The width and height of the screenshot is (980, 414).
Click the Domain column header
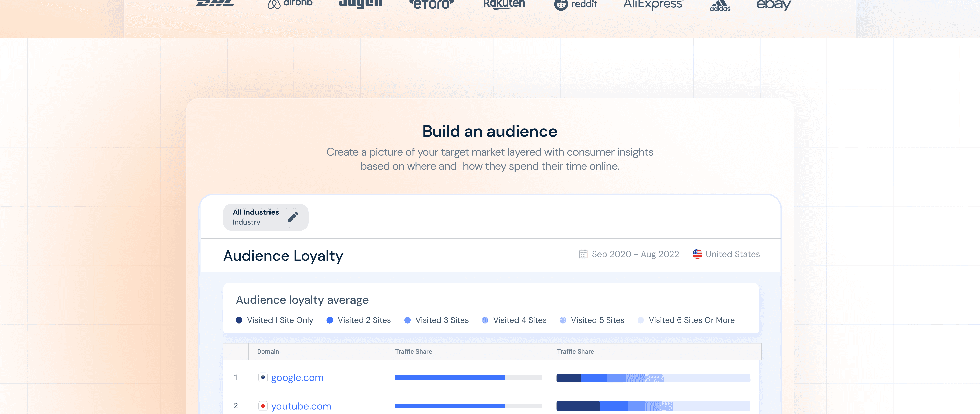[x=268, y=352]
